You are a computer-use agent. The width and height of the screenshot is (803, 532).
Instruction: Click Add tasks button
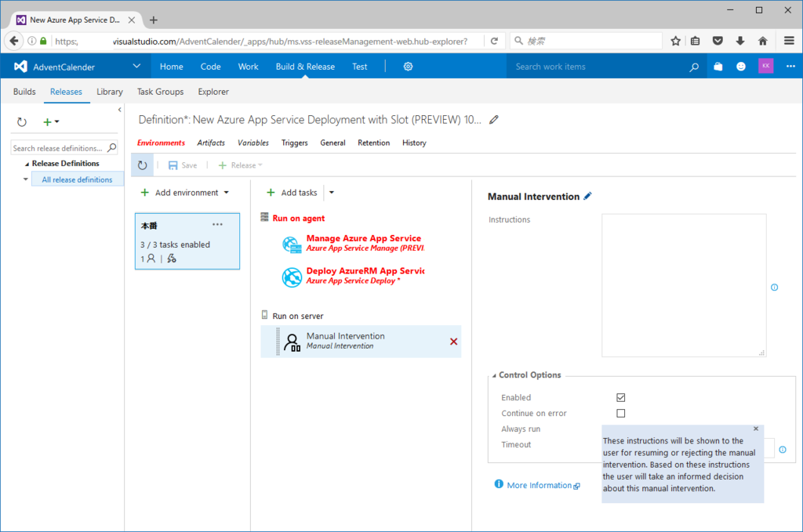click(x=292, y=193)
